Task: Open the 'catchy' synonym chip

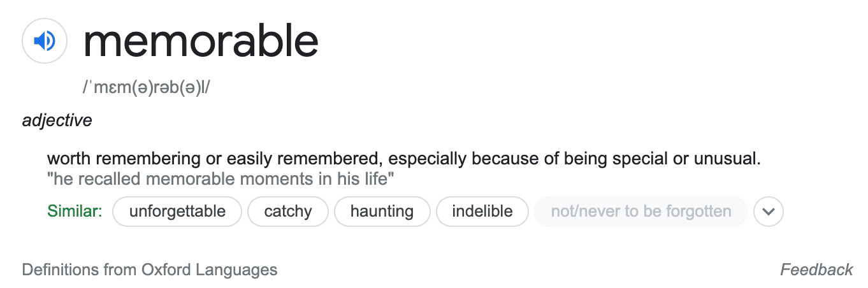Action: point(288,212)
